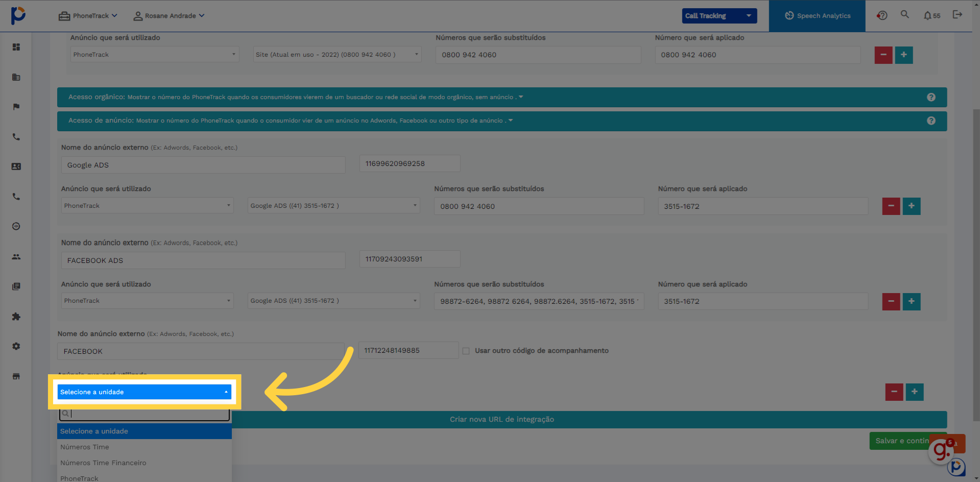
Task: Open the dashboard grid icon in sidebar
Action: click(16, 47)
